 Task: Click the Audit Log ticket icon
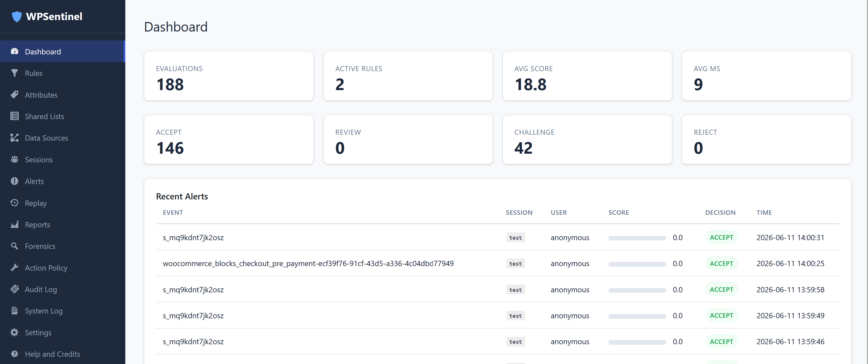point(15,289)
